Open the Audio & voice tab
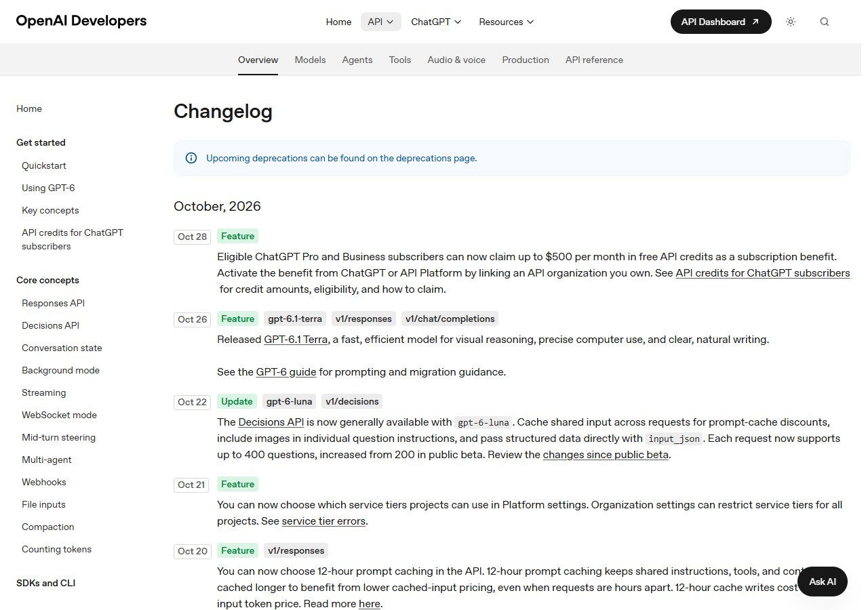The image size is (868, 610). tap(456, 60)
